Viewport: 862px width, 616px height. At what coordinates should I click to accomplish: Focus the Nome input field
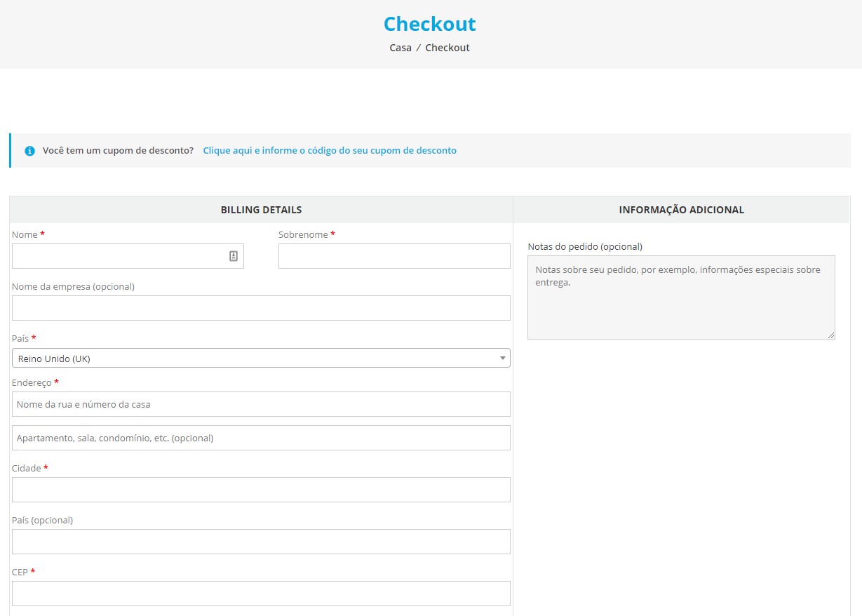[x=128, y=256]
